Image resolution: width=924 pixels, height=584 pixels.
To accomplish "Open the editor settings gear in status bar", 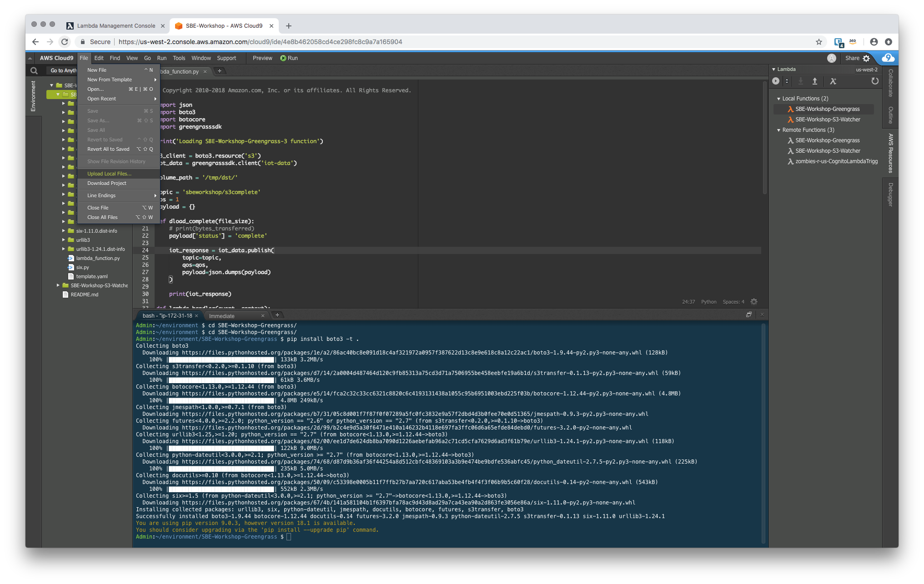I will (x=754, y=301).
